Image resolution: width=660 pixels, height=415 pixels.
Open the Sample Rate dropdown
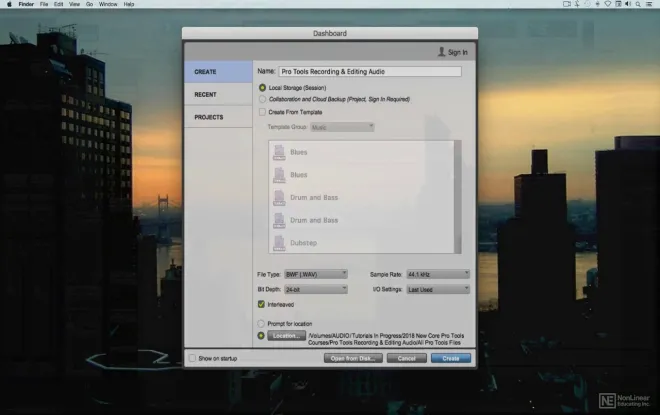tap(438, 274)
